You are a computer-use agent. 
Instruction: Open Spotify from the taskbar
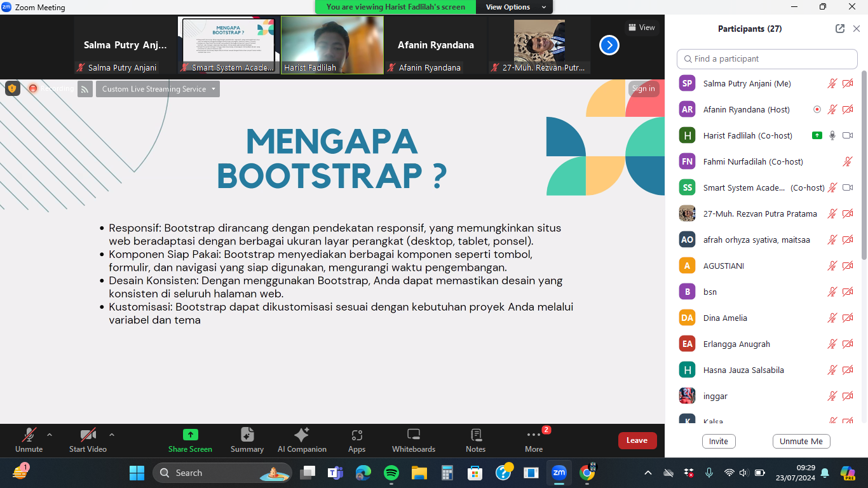tap(391, 473)
